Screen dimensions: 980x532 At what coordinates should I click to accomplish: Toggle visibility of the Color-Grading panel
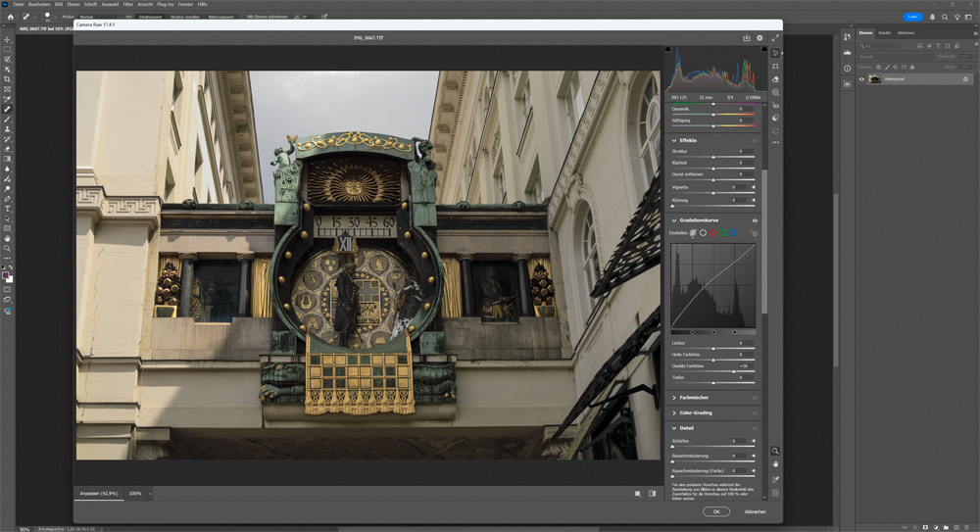point(755,413)
